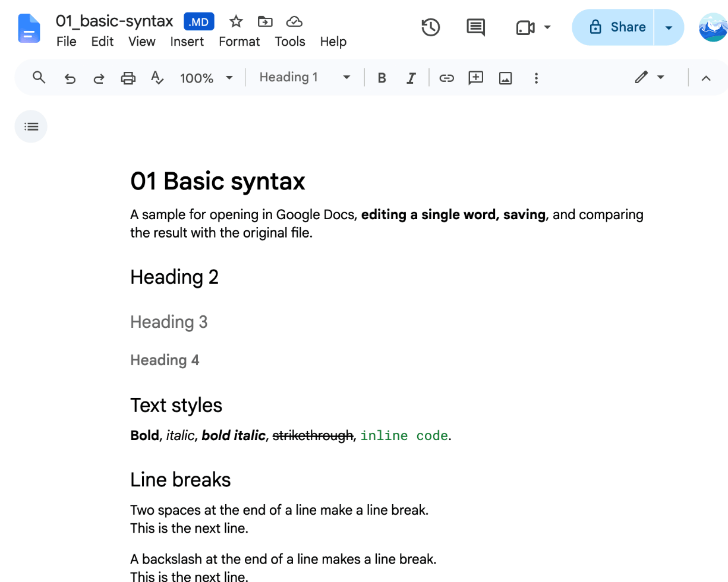Open the File menu
This screenshot has width=728, height=582.
click(66, 42)
